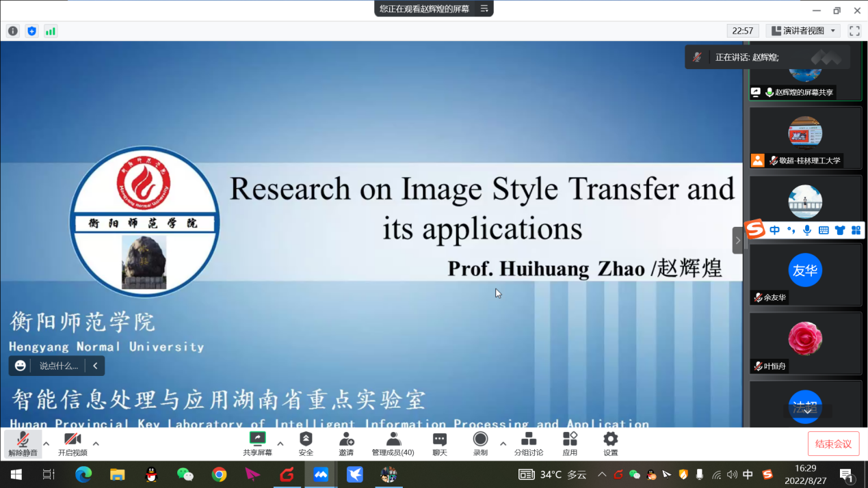Image resolution: width=868 pixels, height=488 pixels.
Task: Turn on camera with 开启视频
Action: 73,444
